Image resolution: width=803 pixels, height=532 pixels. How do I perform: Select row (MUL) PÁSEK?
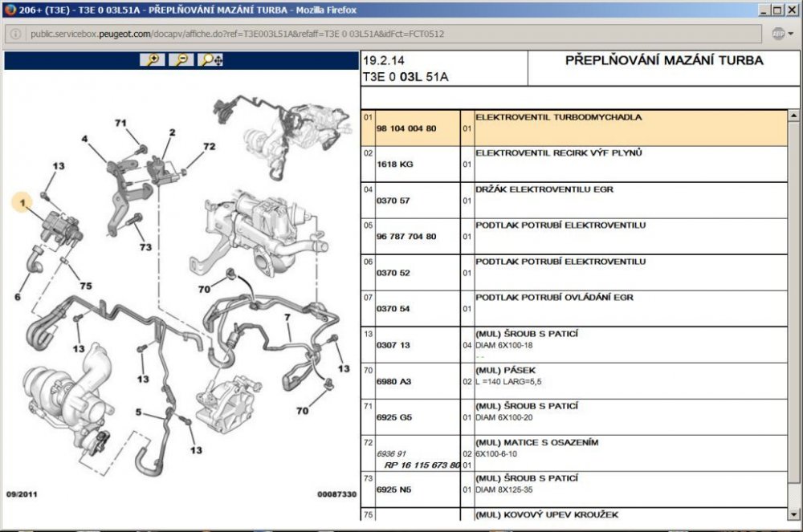pyautogui.click(x=574, y=381)
